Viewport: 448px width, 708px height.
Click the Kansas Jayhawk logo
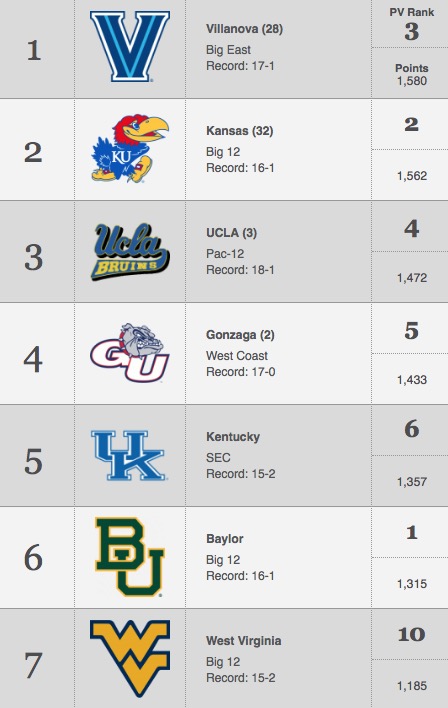pyautogui.click(x=130, y=149)
